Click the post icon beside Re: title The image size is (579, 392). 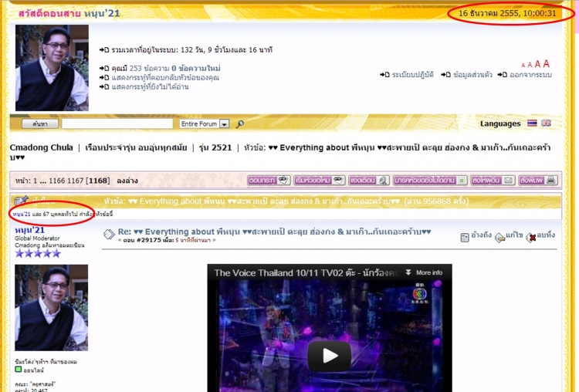(x=109, y=234)
